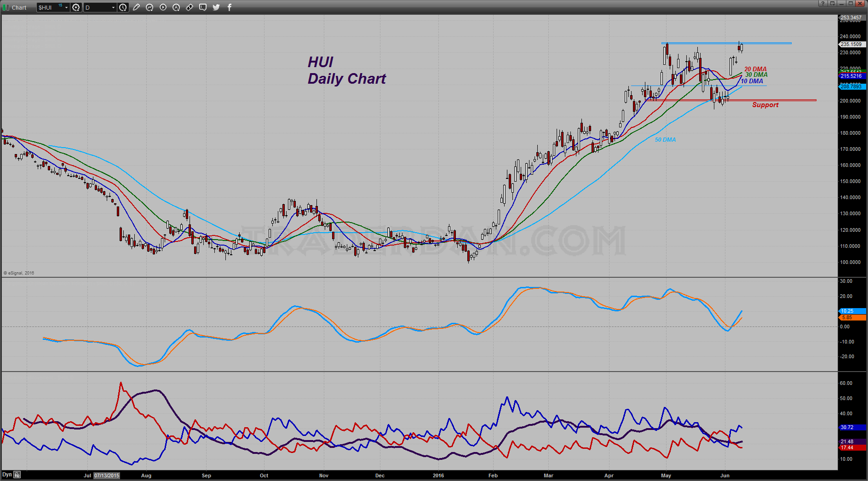Viewport: 868px width, 481px height.
Task: Click the play replay icon
Action: pyautogui.click(x=163, y=7)
